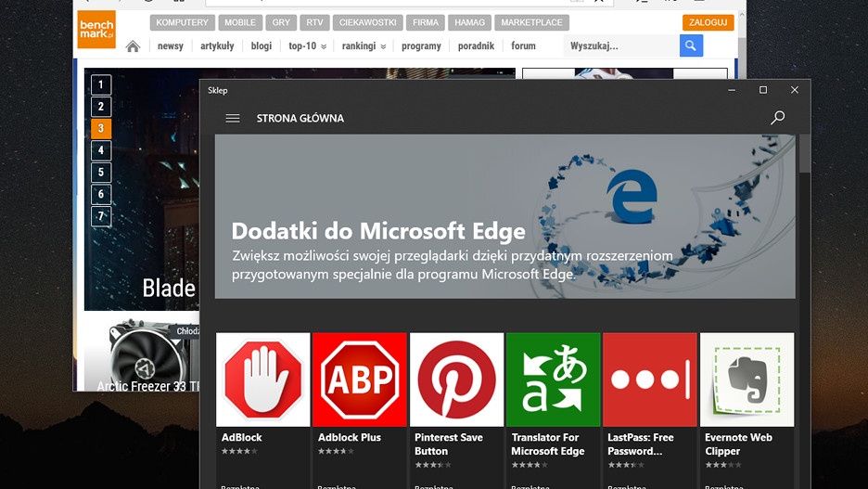Image resolution: width=868 pixels, height=489 pixels.
Task: Open the HAMAG category tab
Action: coord(469,22)
